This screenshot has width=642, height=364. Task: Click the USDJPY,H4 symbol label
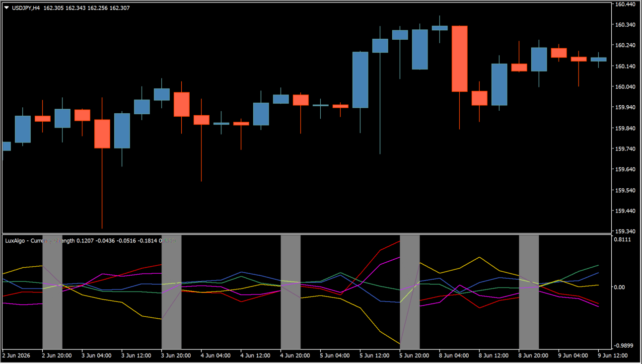26,8
